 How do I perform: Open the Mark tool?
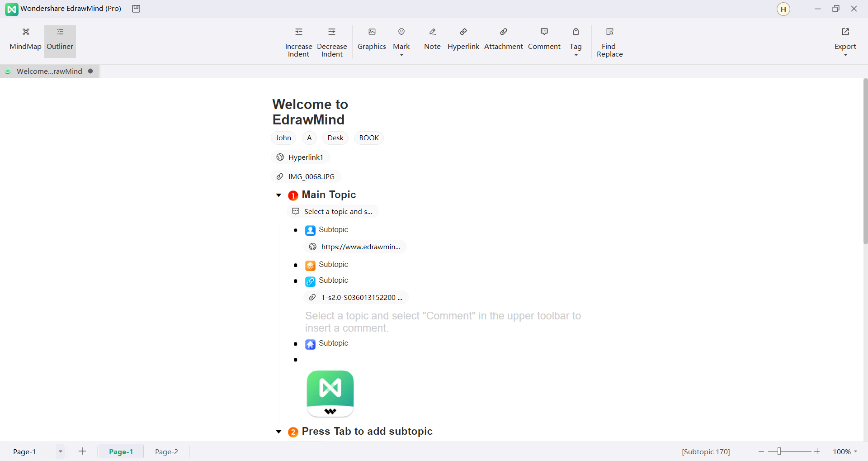(x=401, y=39)
